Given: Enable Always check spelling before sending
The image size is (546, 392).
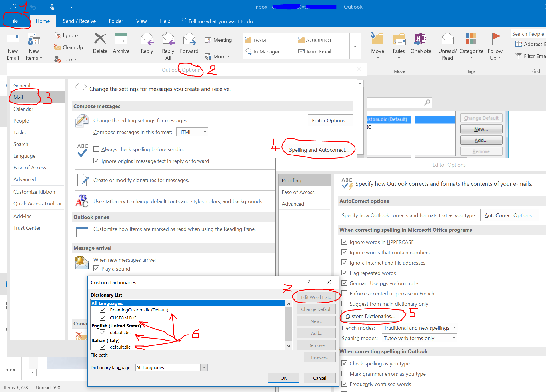Looking at the screenshot, I should coord(96,149).
